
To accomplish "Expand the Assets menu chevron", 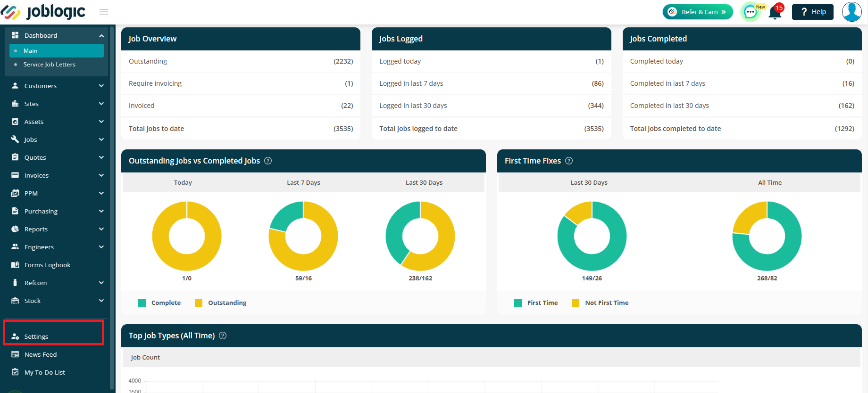I will point(101,122).
